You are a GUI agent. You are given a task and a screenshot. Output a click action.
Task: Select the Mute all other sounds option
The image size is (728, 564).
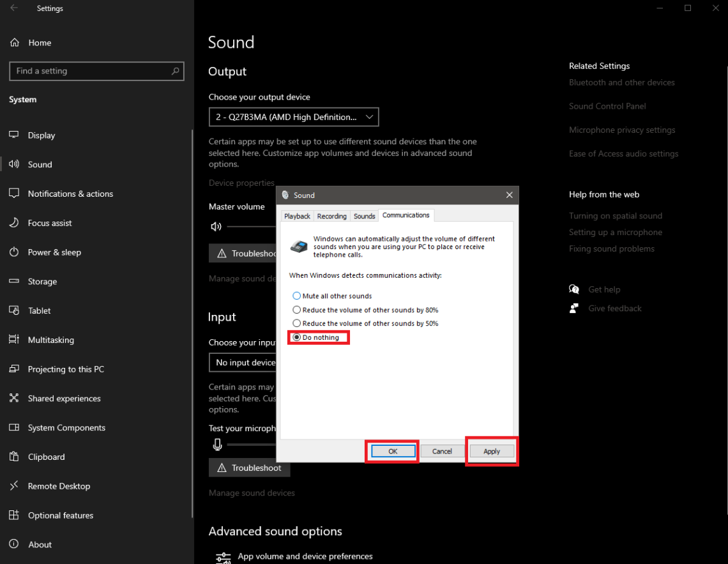pyautogui.click(x=296, y=295)
